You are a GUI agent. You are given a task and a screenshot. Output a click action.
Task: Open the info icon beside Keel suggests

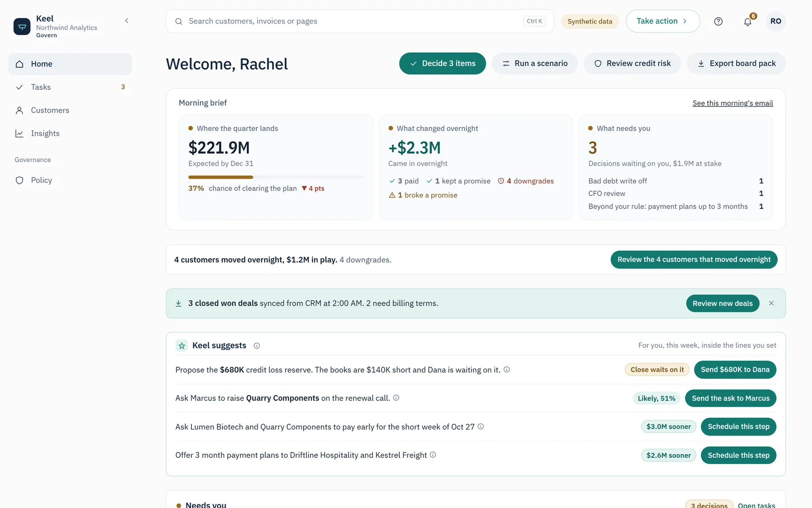click(257, 346)
